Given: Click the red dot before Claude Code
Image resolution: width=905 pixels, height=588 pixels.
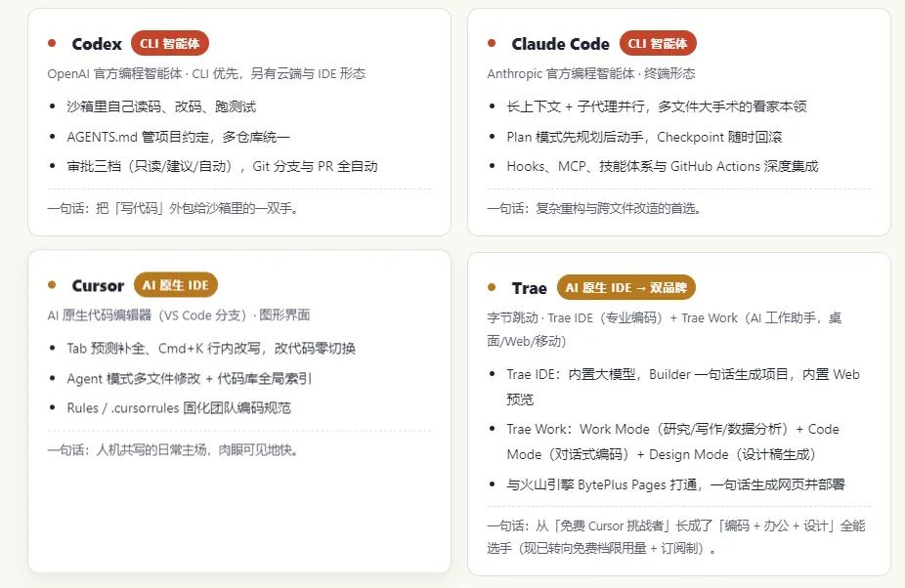Looking at the screenshot, I should pyautogui.click(x=492, y=43).
